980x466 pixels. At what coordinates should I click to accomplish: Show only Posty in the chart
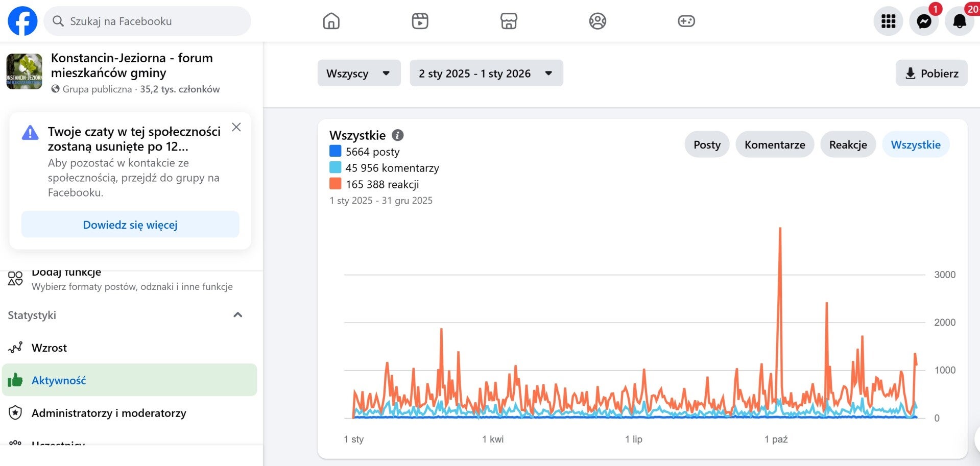click(707, 145)
